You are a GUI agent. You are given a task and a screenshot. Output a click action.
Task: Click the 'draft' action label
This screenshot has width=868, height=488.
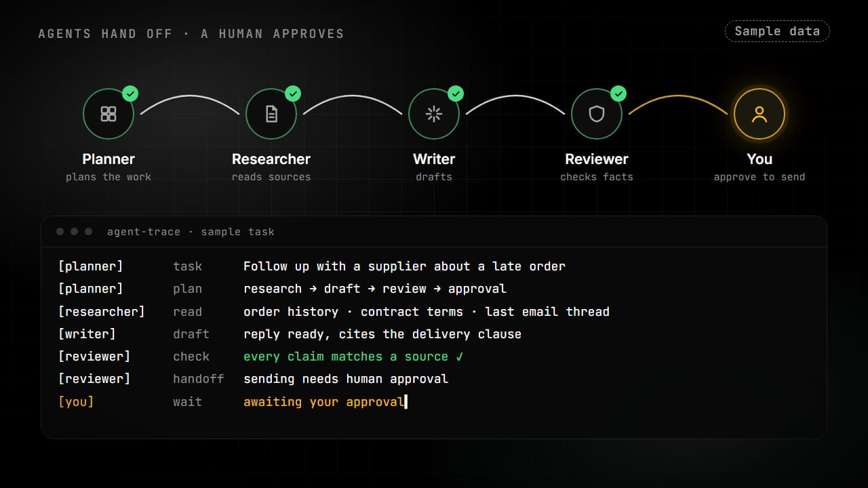[191, 334]
